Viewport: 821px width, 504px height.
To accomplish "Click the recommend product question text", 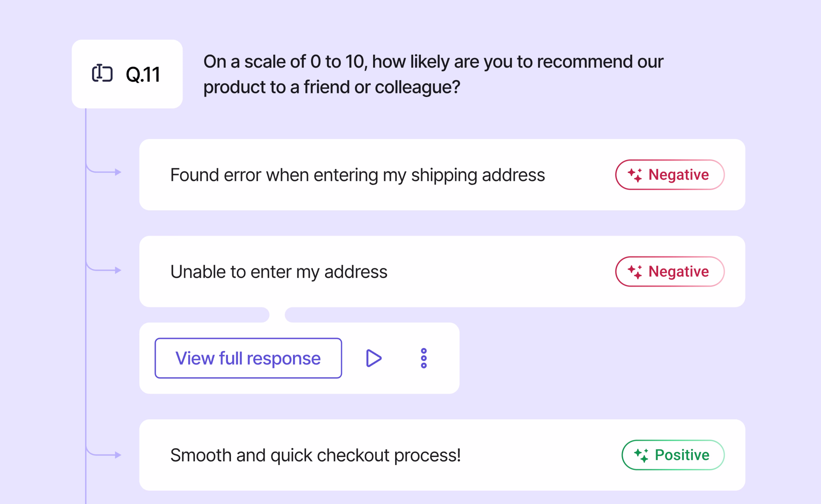I will click(433, 74).
